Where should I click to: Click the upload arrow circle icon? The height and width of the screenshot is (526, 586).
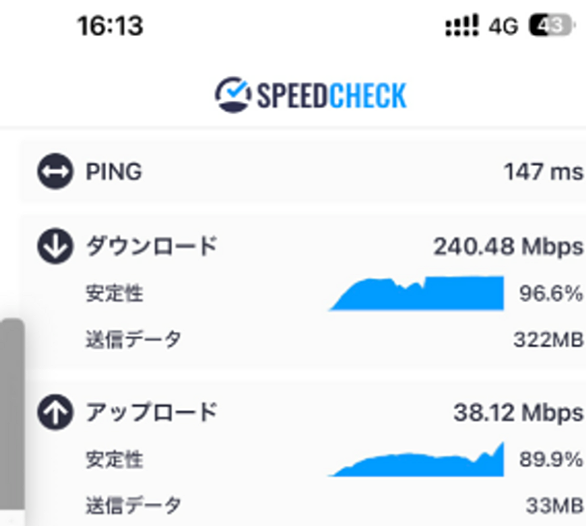click(x=55, y=412)
